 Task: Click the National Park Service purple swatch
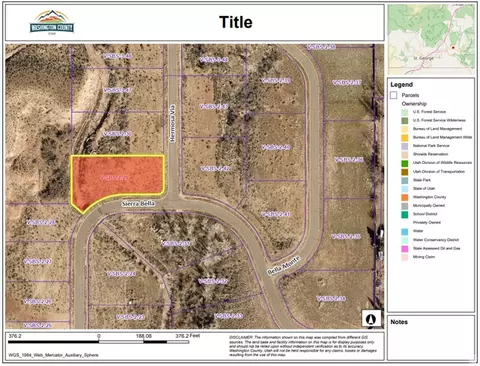pyautogui.click(x=405, y=146)
